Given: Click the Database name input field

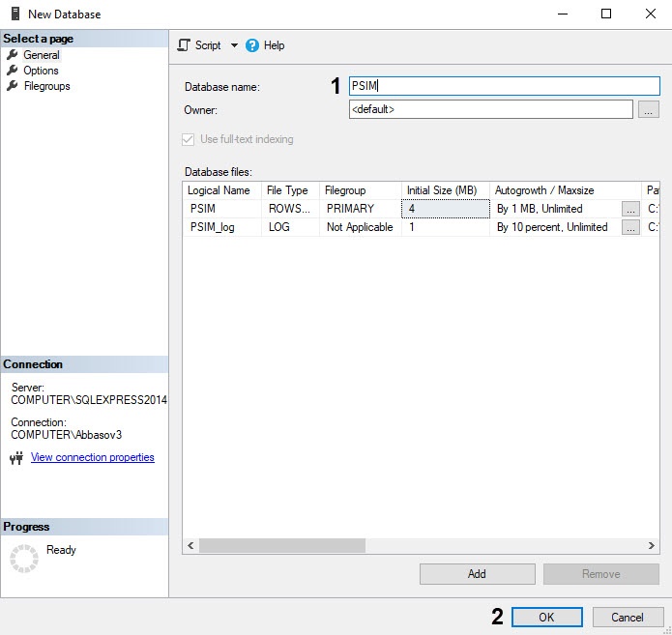Looking at the screenshot, I should click(x=504, y=86).
